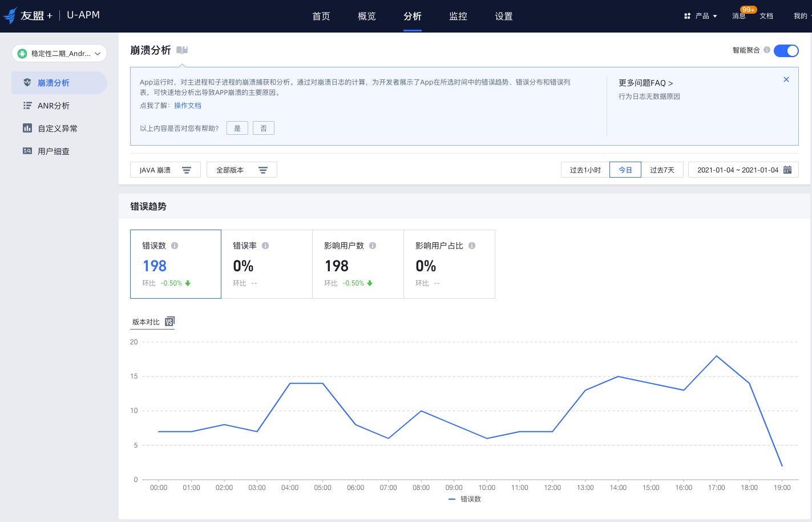Viewport: 812px width, 522px height.
Task: Click the Umeng U-APM logo
Action: [52, 15]
